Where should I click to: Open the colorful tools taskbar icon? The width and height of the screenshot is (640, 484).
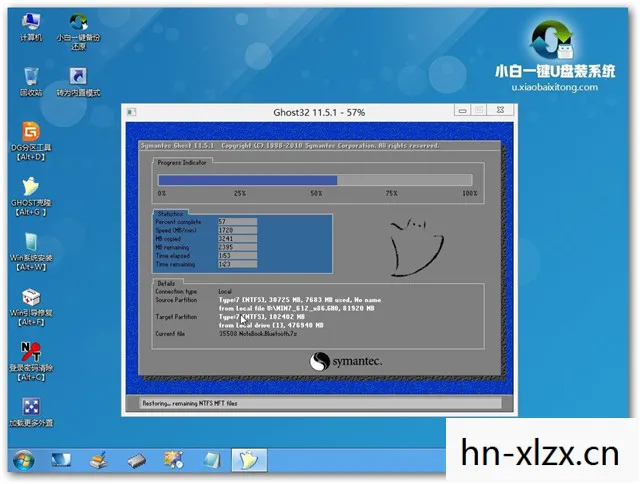click(174, 460)
